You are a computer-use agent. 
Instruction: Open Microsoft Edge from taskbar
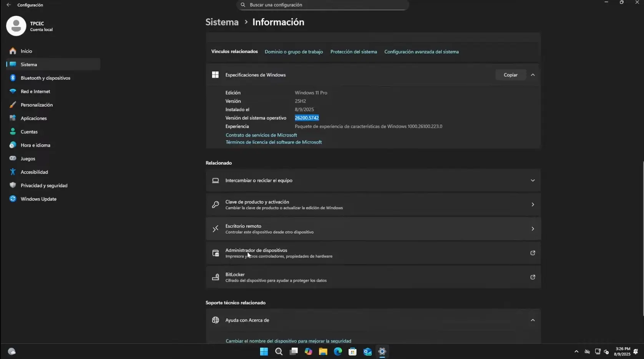[x=338, y=351]
